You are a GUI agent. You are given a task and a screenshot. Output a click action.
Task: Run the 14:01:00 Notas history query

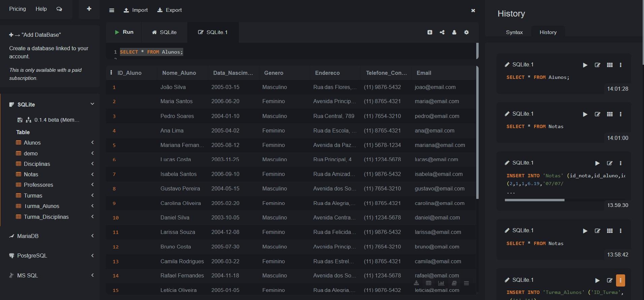585,114
